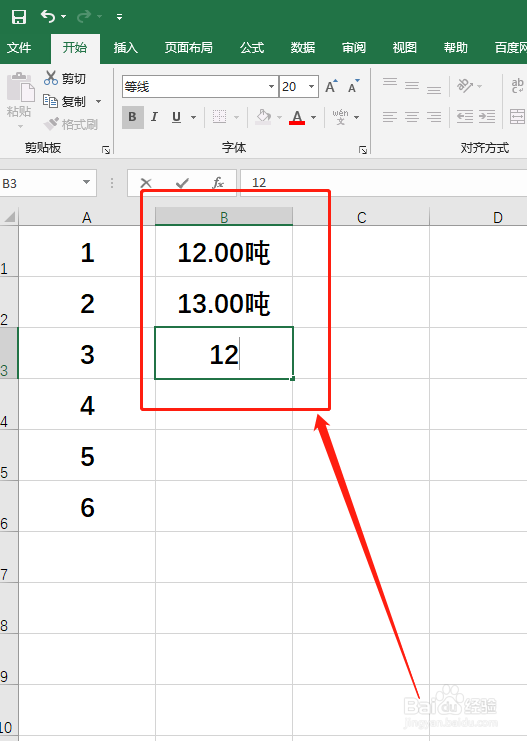Expand the 复制 dropdown arrow
The image size is (527, 741).
[98, 101]
